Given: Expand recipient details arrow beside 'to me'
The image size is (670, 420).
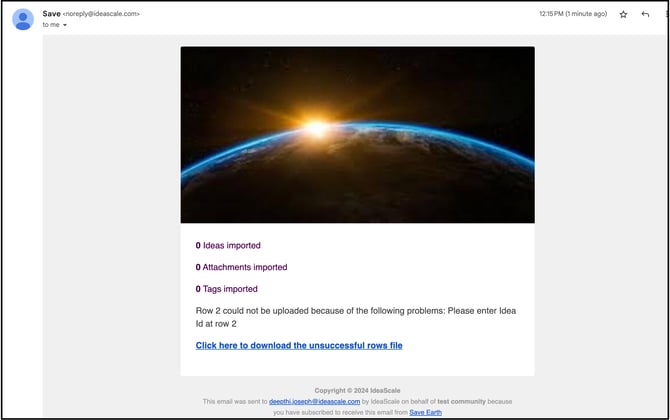Looking at the screenshot, I should pyautogui.click(x=65, y=25).
